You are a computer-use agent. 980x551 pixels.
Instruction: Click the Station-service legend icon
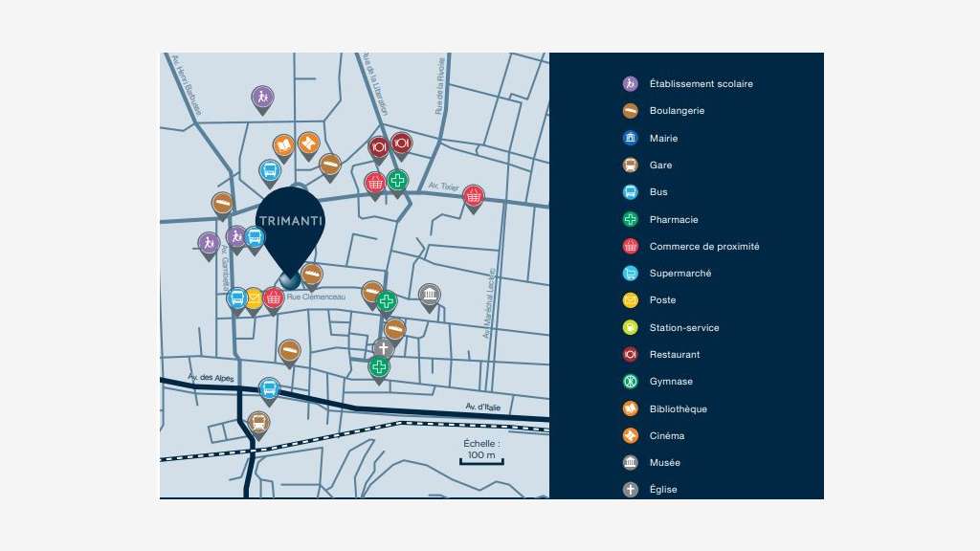coord(631,327)
